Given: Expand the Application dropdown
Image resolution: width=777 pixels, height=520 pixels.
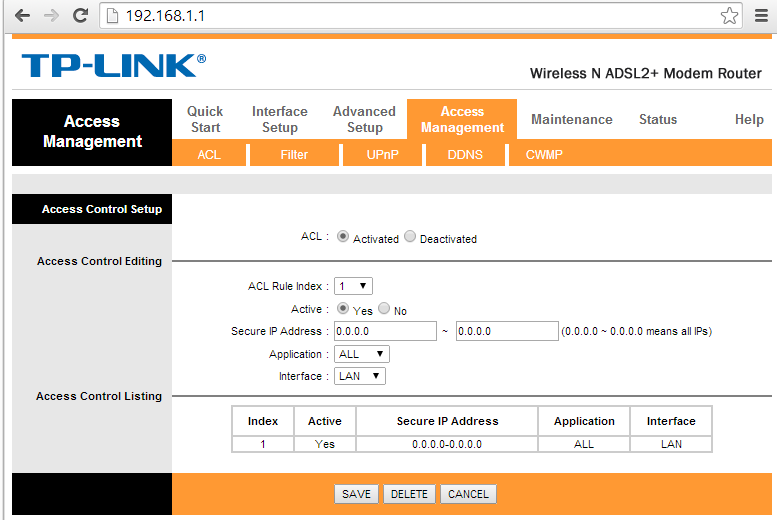Looking at the screenshot, I should point(362,354).
